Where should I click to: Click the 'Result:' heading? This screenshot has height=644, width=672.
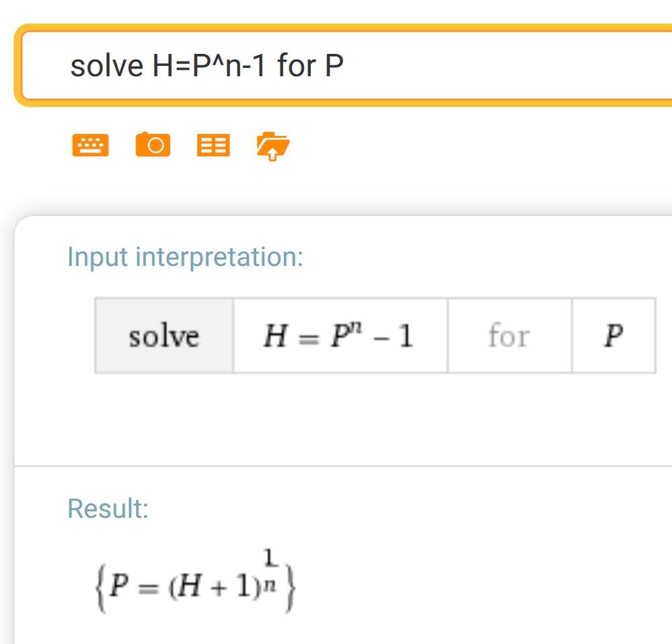[x=108, y=509]
